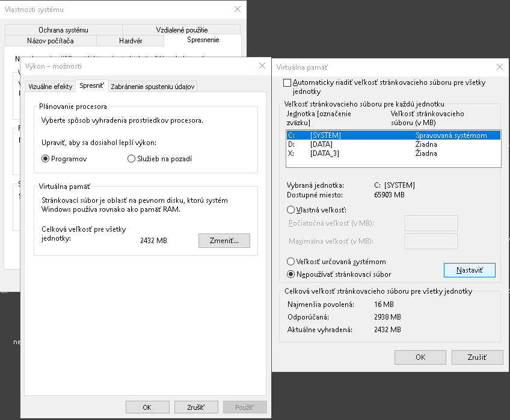510x420 pixels.
Task: Open the Vizuálne efekty tab
Action: click(51, 87)
